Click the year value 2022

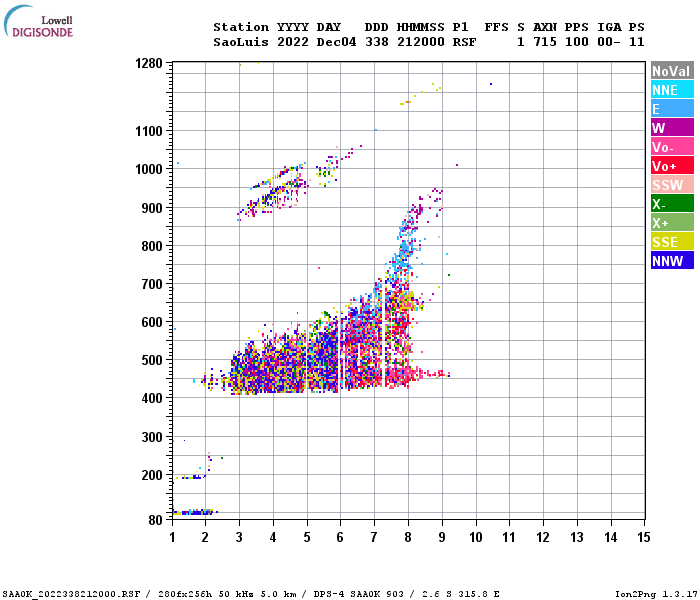[x=293, y=42]
